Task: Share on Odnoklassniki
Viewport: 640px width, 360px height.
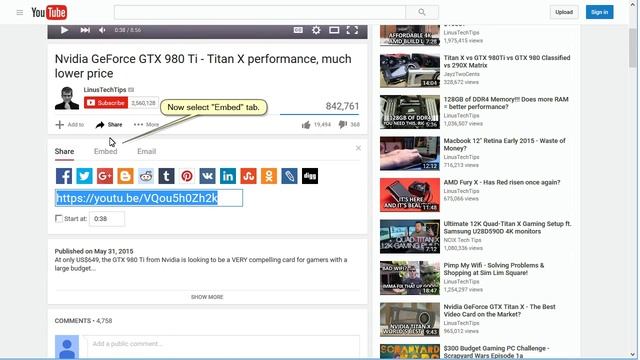Action: [269, 176]
